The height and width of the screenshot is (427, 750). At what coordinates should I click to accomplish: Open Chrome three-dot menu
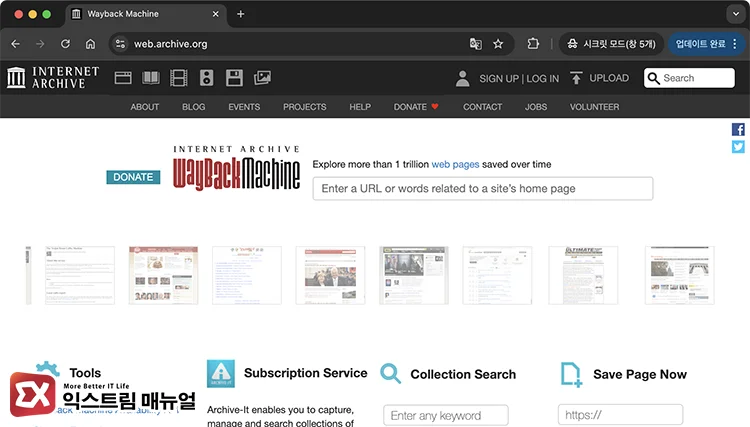pyautogui.click(x=735, y=44)
